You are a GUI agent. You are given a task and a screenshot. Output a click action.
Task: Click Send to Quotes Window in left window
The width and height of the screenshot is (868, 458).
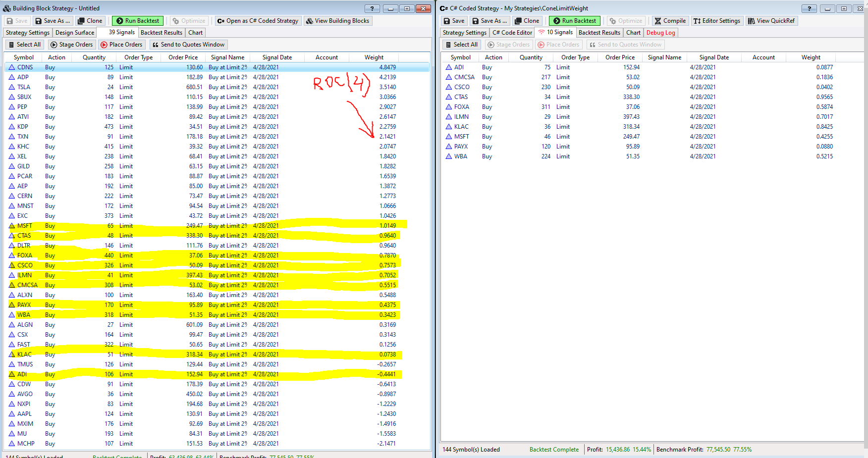[188, 45]
